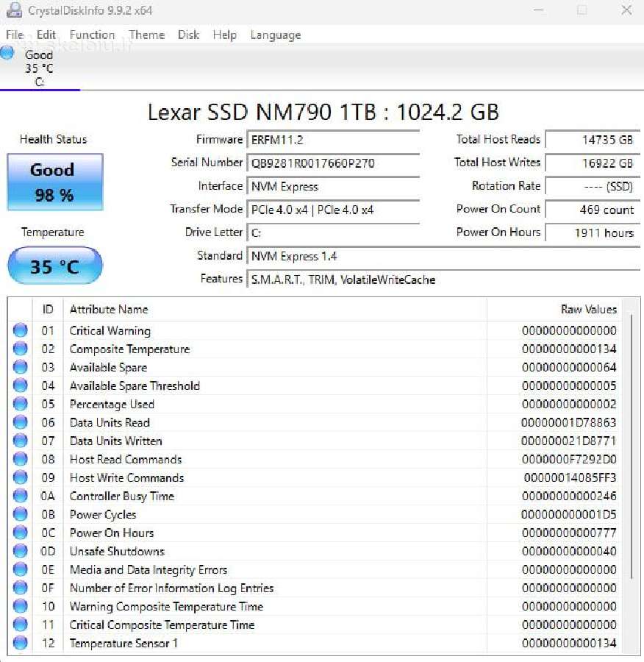Click the Drive Letter field C:

pyautogui.click(x=333, y=232)
